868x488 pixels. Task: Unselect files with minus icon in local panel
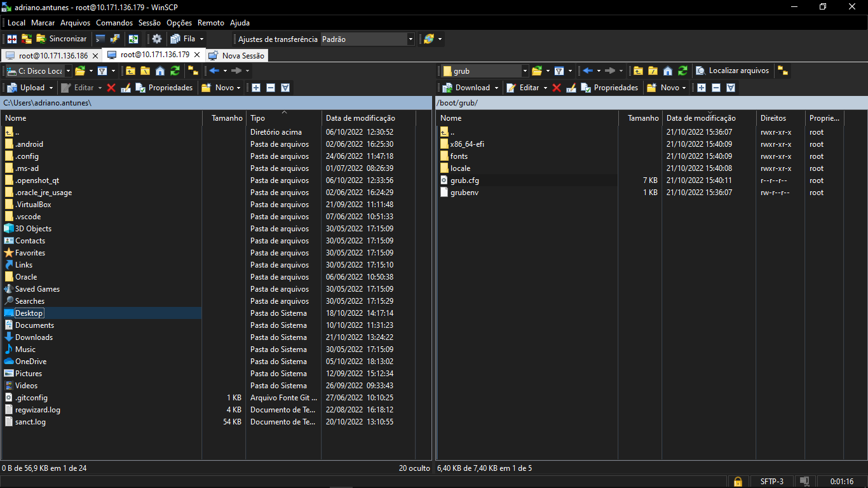click(x=271, y=88)
